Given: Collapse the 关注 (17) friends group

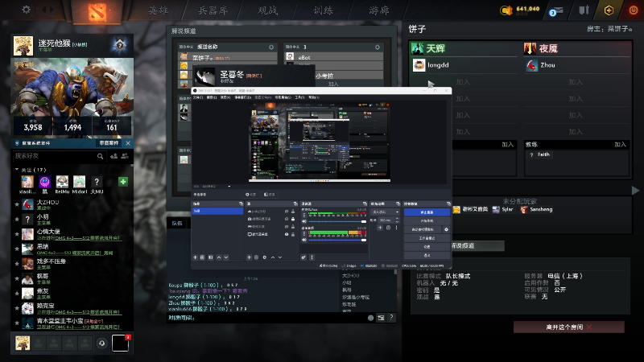Looking at the screenshot, I should (17, 169).
